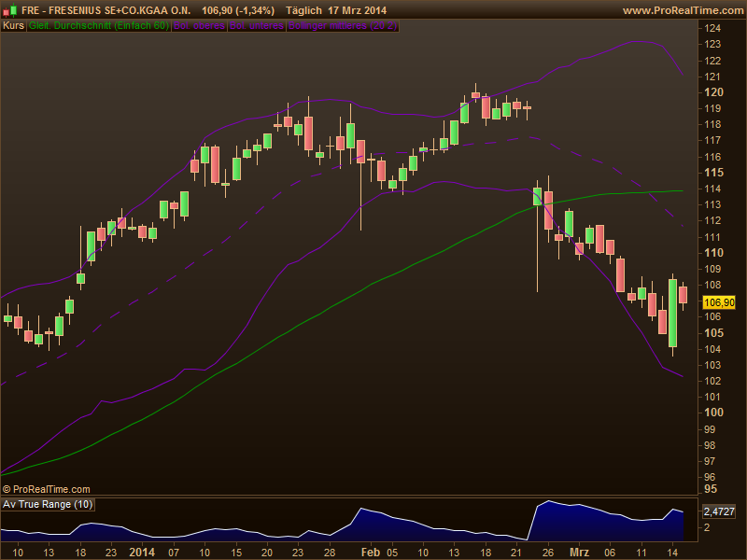Open the Av True Range (10) label

[x=48, y=504]
